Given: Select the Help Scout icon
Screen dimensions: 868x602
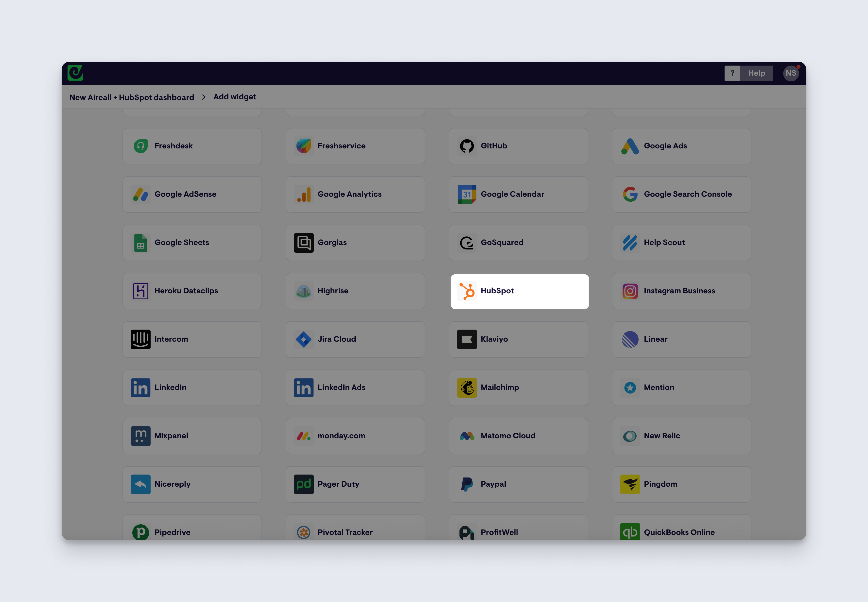Looking at the screenshot, I should click(x=630, y=243).
